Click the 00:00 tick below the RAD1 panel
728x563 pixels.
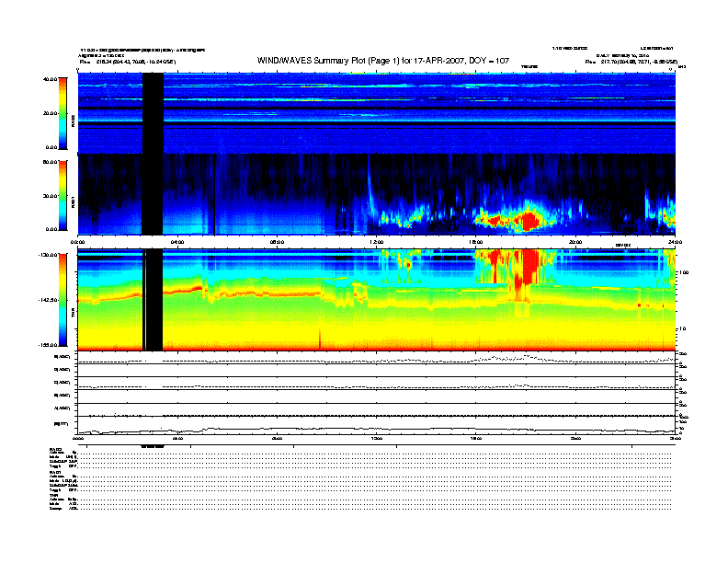coord(78,243)
